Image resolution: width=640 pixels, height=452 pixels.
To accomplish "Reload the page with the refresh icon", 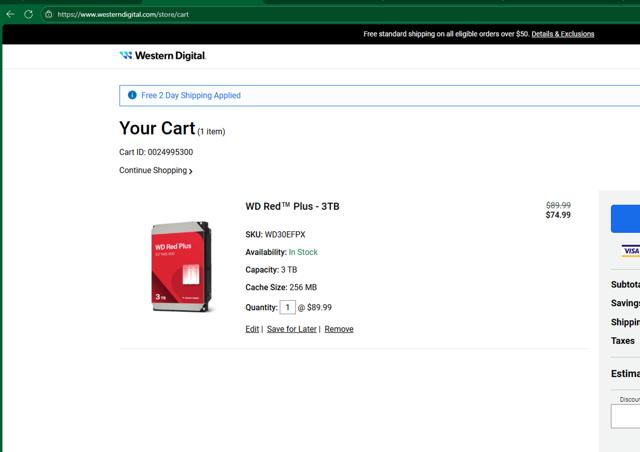I will pyautogui.click(x=28, y=14).
